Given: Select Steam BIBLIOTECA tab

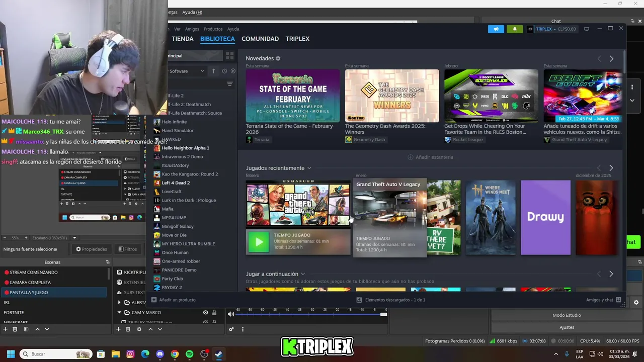Looking at the screenshot, I should [x=217, y=39].
